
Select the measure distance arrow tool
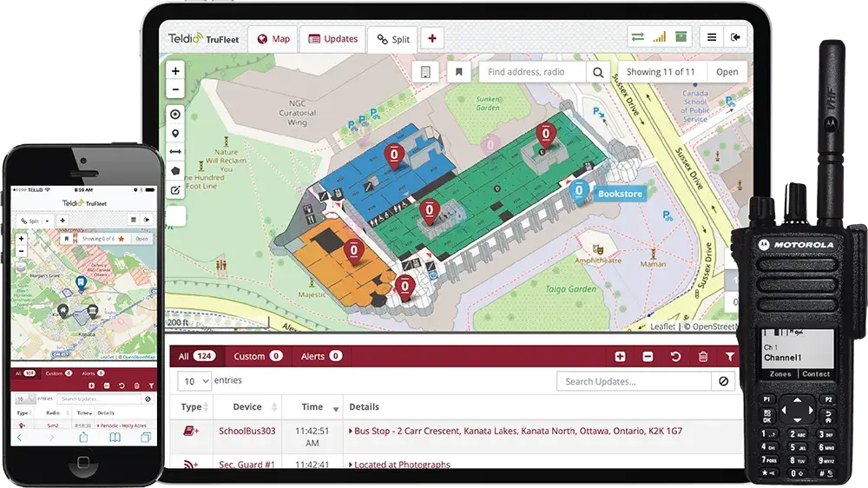click(x=175, y=152)
